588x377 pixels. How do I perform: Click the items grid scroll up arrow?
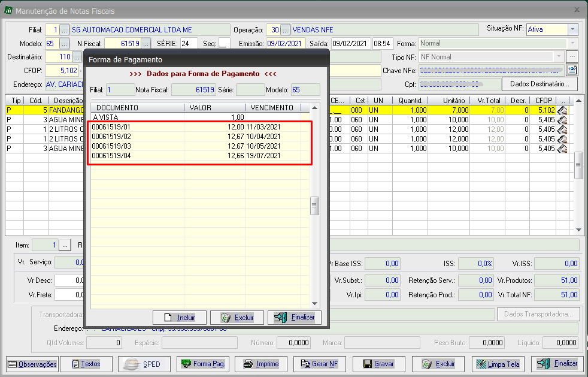(x=578, y=100)
